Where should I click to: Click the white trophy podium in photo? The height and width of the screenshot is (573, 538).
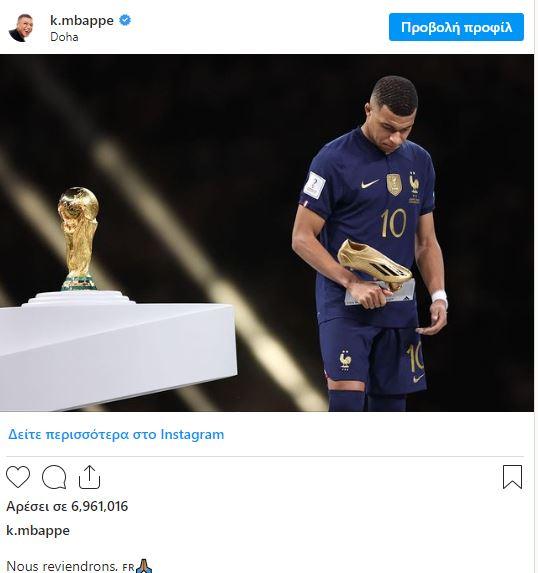116,349
